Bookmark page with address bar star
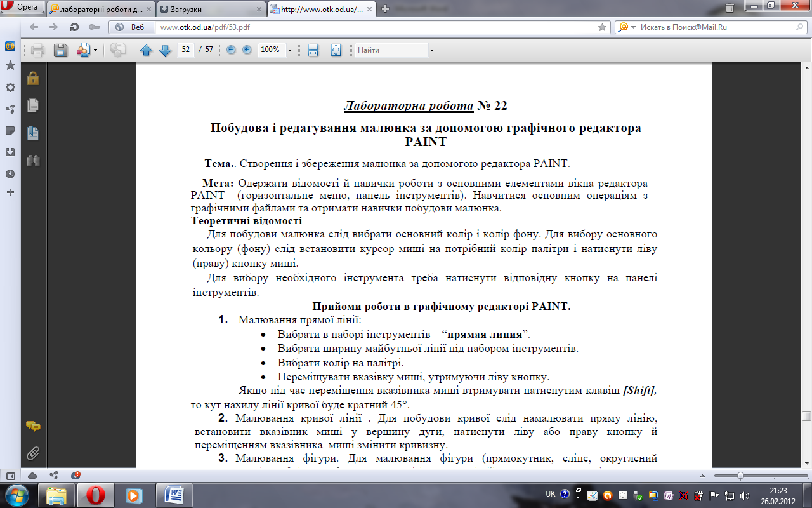This screenshot has width=812, height=508. tap(602, 27)
